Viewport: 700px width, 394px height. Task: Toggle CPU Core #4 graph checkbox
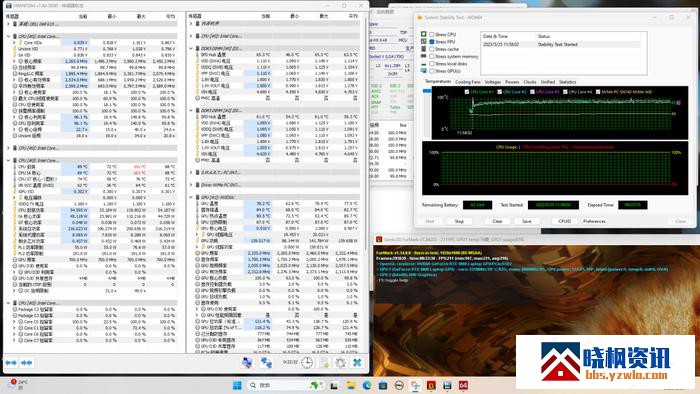pos(565,92)
